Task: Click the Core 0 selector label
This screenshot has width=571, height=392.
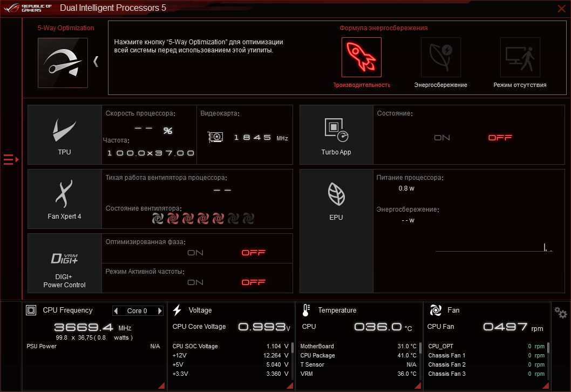Action: (x=137, y=311)
